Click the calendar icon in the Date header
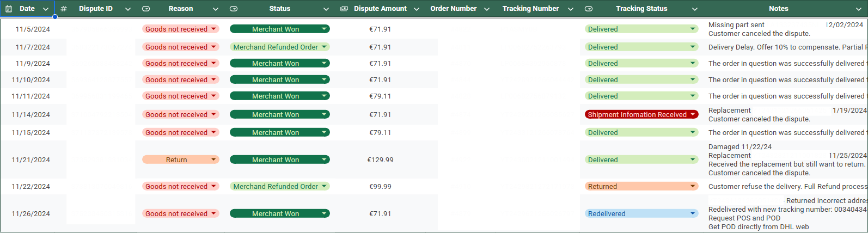 point(9,9)
